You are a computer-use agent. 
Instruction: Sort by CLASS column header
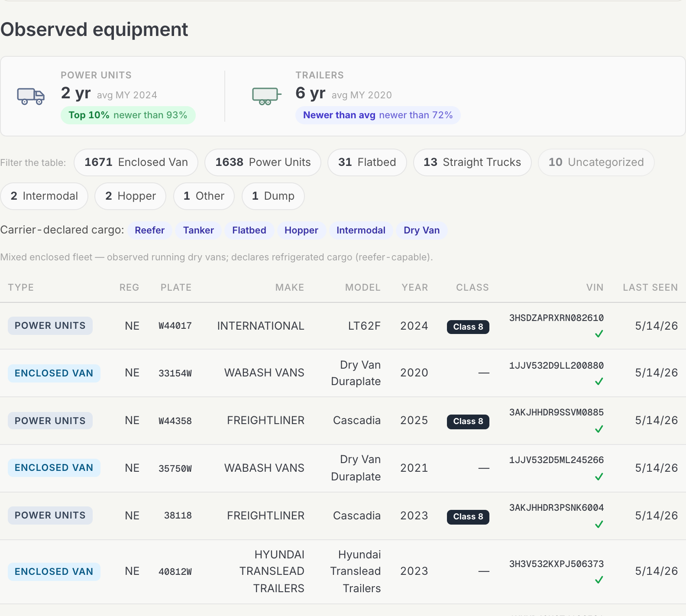pos(472,288)
